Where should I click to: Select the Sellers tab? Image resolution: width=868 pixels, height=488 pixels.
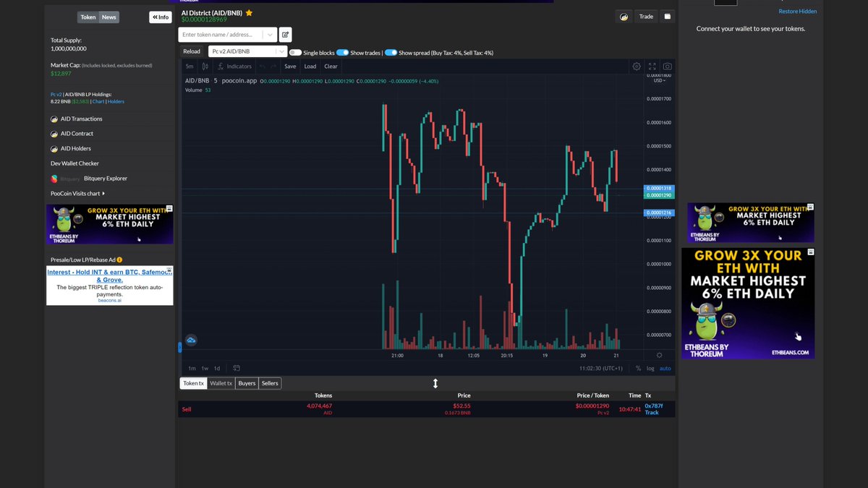270,383
